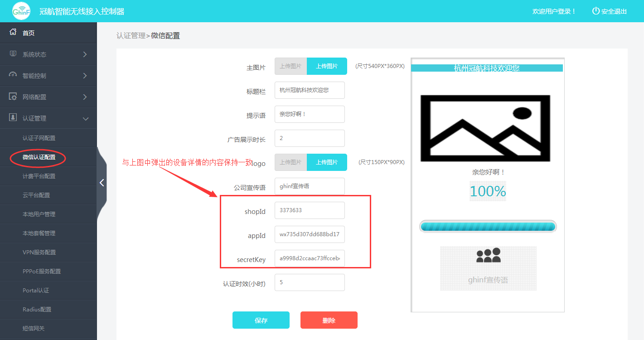Open Portal认证 submenu item

pos(36,290)
